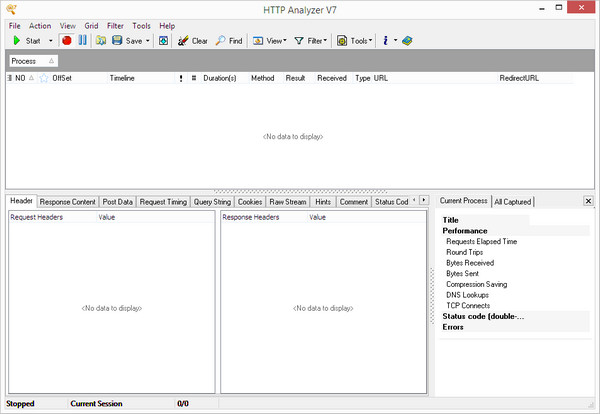Click the help books icon in toolbar

[x=407, y=41]
